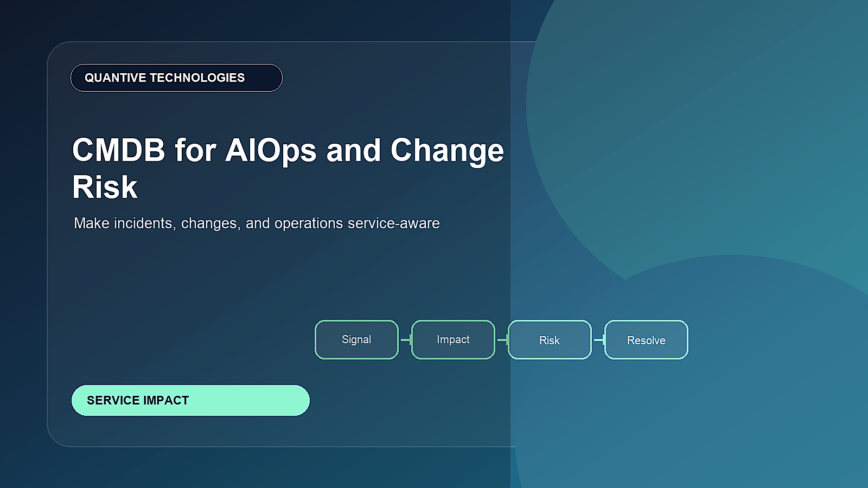Select the Signal step box

[x=356, y=339]
